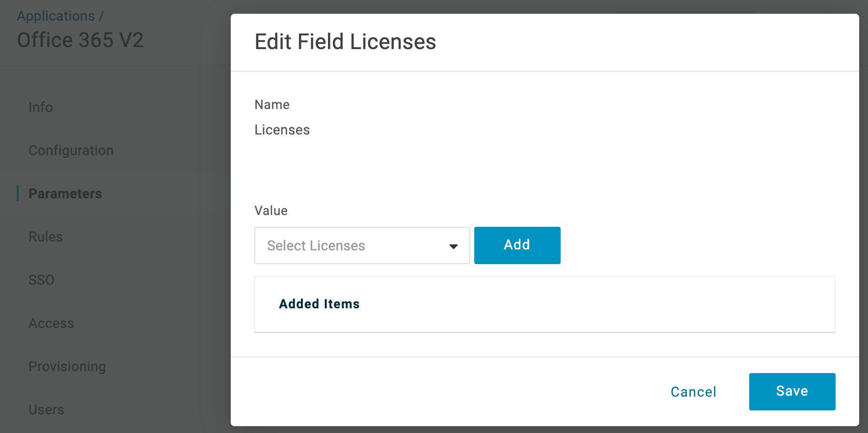Select the Parameters tab
868x433 pixels.
(65, 193)
